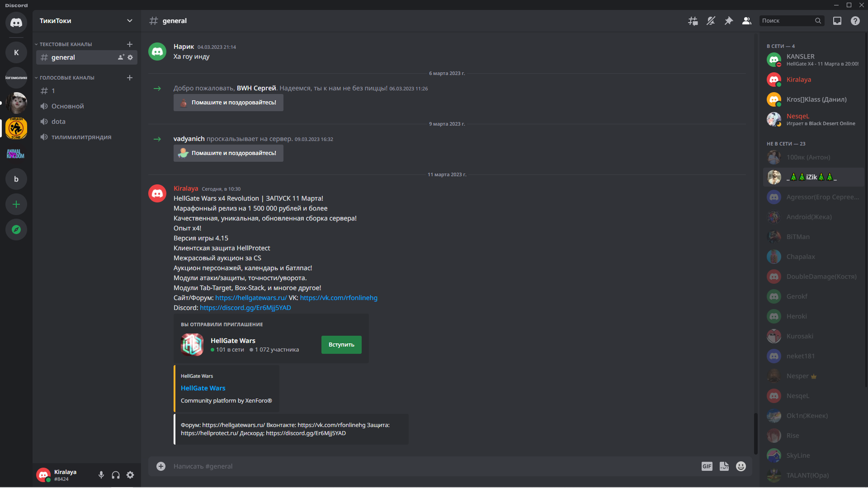Click BWH Сергей name in welcome message
Image resolution: width=868 pixels, height=488 pixels.
coord(256,88)
